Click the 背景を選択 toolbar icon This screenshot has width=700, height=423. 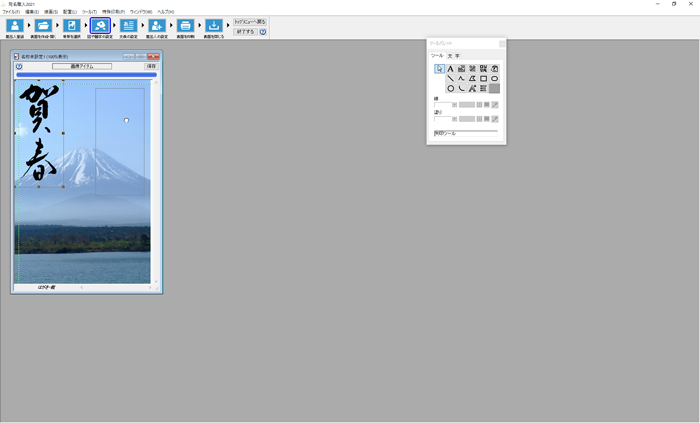click(x=71, y=27)
